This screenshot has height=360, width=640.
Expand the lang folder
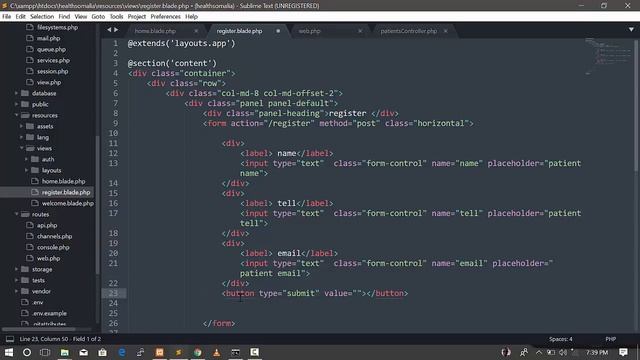21,138
